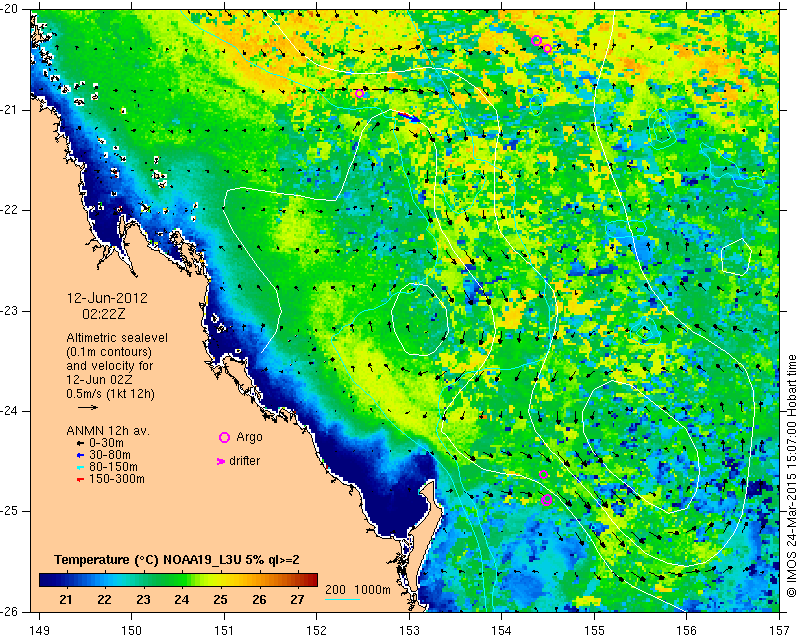
Task: Click the magenta drifter legend arrow
Action: coord(221,461)
